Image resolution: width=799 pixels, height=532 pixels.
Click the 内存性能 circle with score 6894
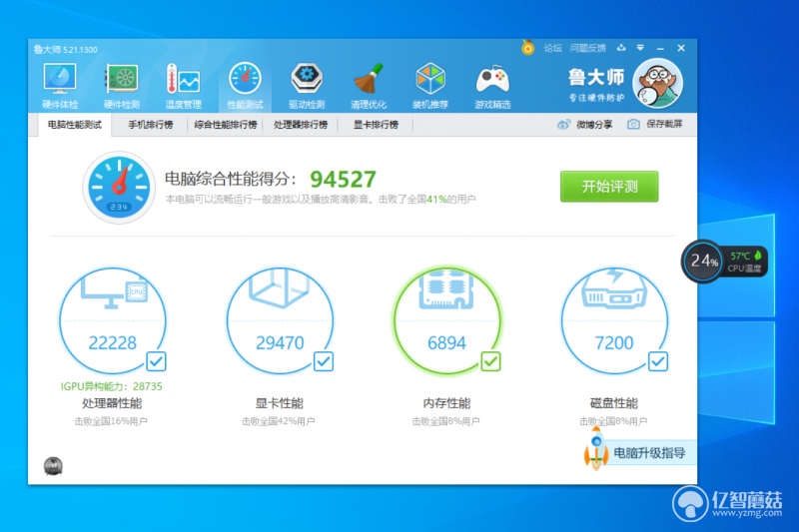(x=446, y=321)
